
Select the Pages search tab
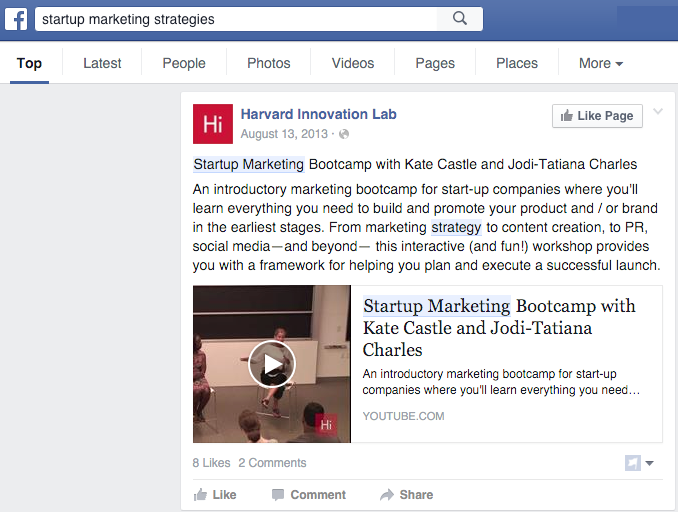tap(435, 63)
